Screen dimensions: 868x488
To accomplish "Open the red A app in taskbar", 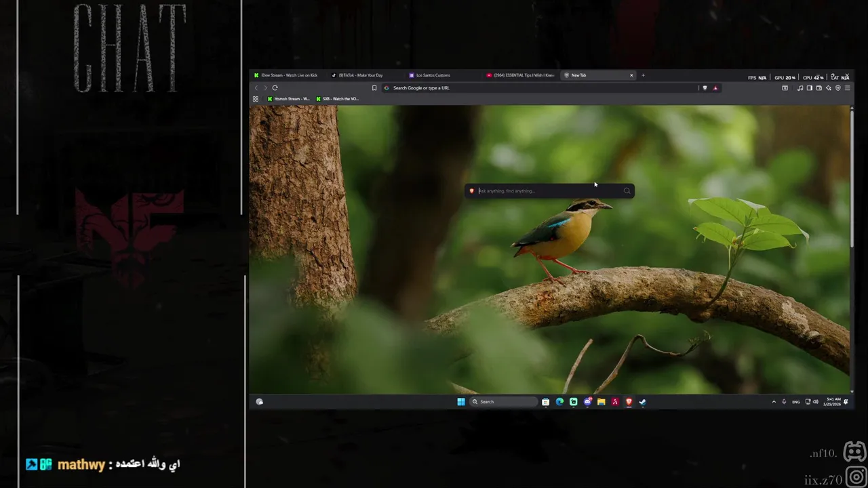I will (x=615, y=402).
